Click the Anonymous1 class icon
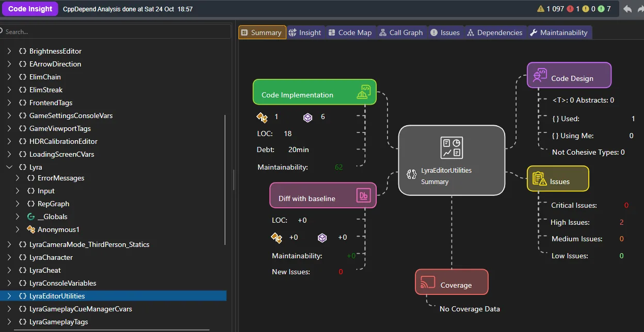644x332 pixels. click(31, 229)
